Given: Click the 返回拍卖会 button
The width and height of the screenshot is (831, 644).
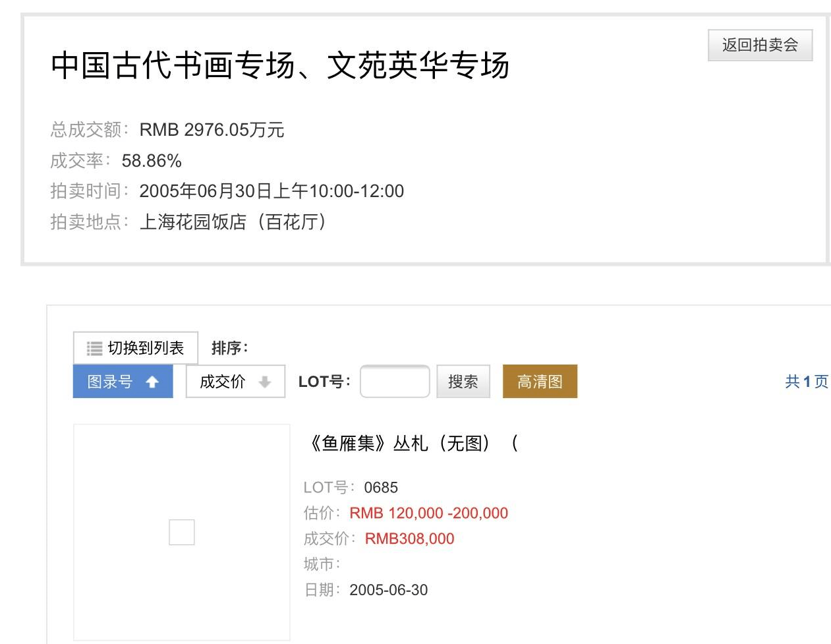Looking at the screenshot, I should coord(760,45).
